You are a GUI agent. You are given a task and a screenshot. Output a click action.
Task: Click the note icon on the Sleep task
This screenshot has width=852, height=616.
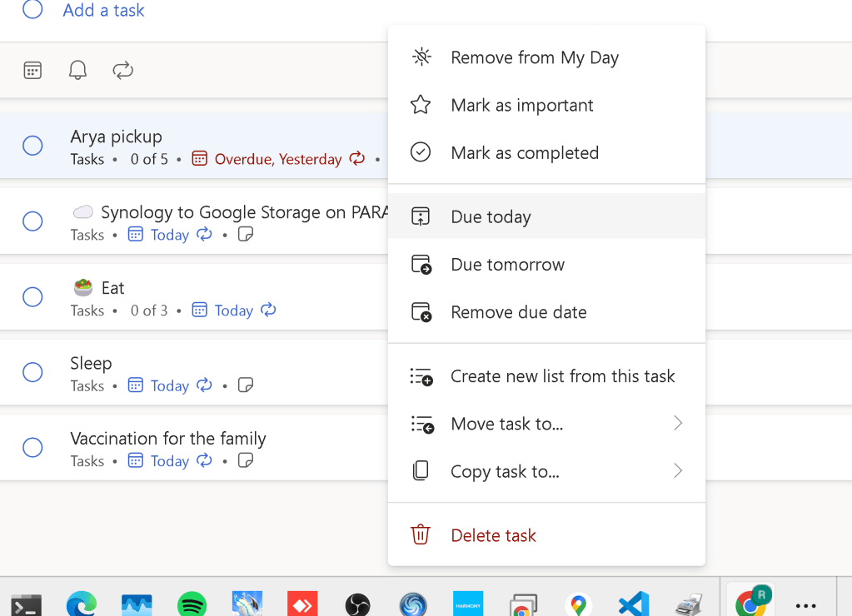pos(246,385)
